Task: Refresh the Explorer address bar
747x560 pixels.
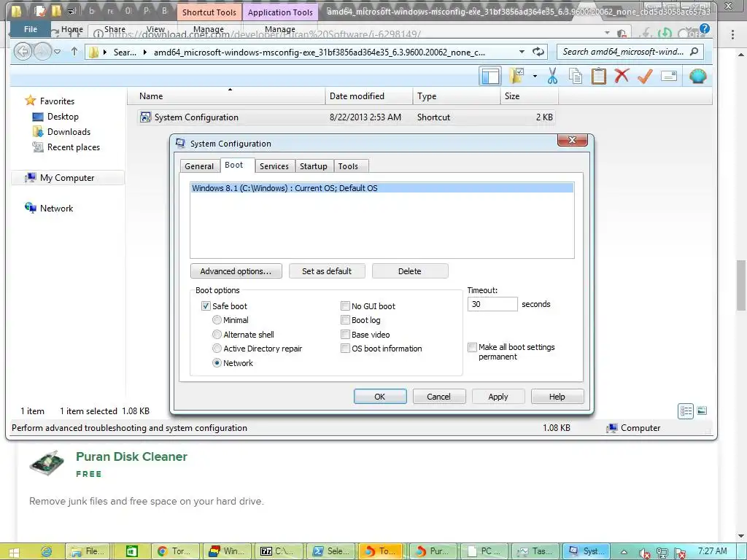Action: pos(538,52)
